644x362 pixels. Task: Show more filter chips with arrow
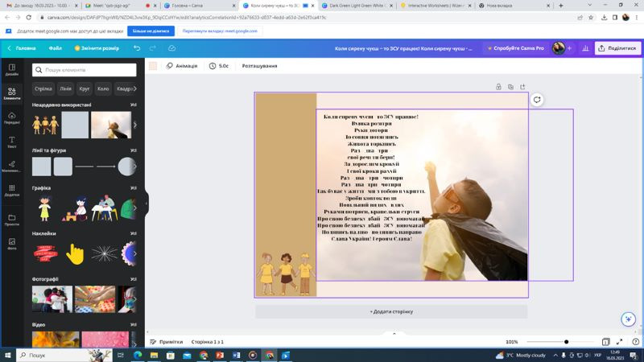[134, 88]
